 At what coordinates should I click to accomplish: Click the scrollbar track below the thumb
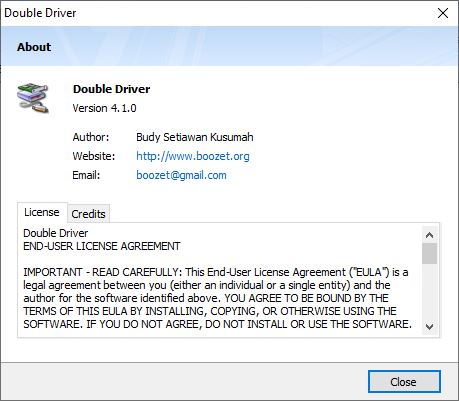coord(429,291)
